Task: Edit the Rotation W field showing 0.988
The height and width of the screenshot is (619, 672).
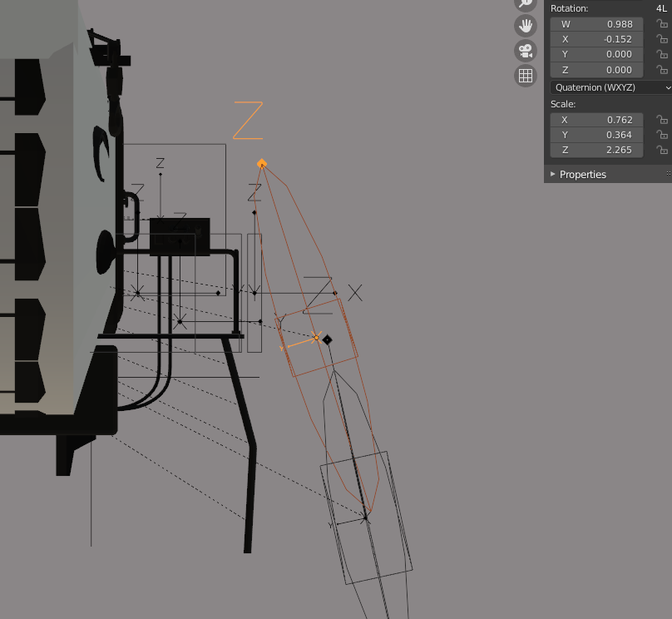Action: pyautogui.click(x=596, y=24)
